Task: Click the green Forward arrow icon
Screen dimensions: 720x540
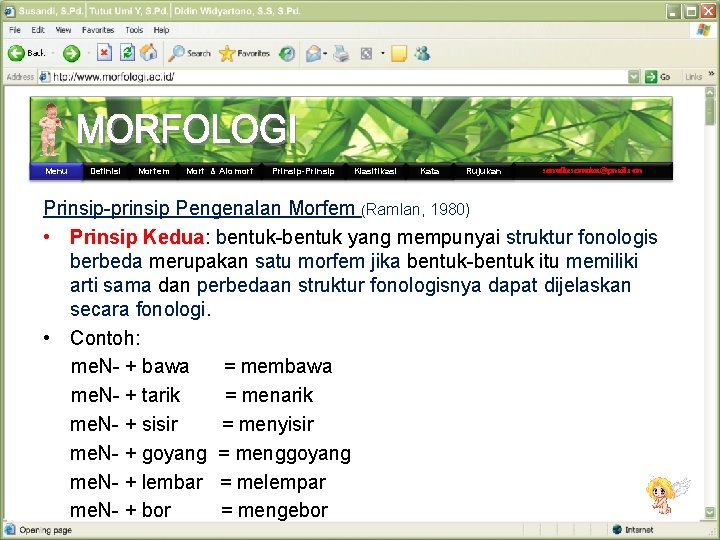Action: pos(71,53)
